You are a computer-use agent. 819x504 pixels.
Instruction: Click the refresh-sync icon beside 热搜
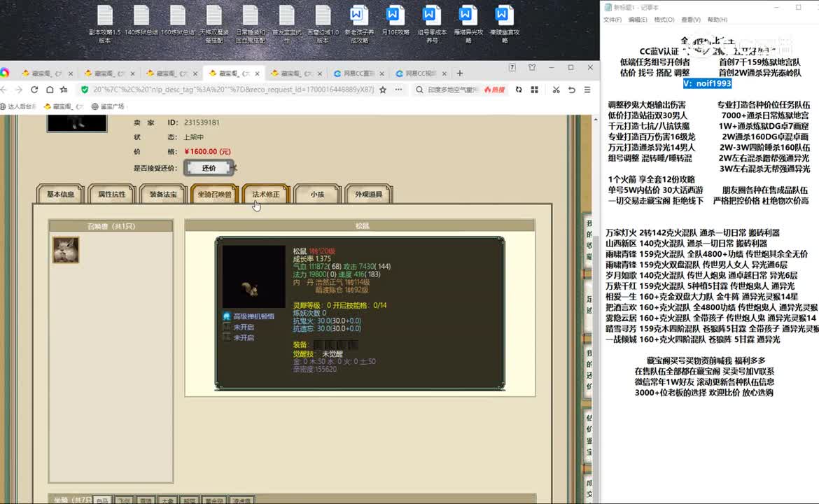tap(519, 90)
